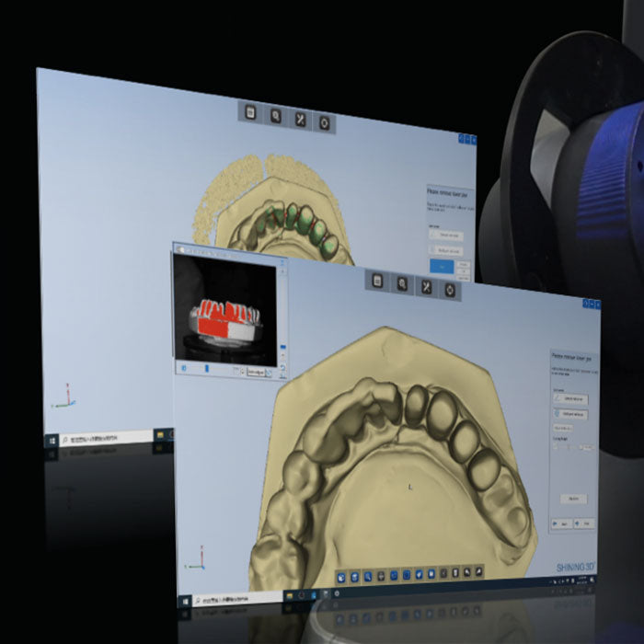The image size is (644, 644).
Task: Click the order list icon in back window toolbar
Action: tap(250, 113)
